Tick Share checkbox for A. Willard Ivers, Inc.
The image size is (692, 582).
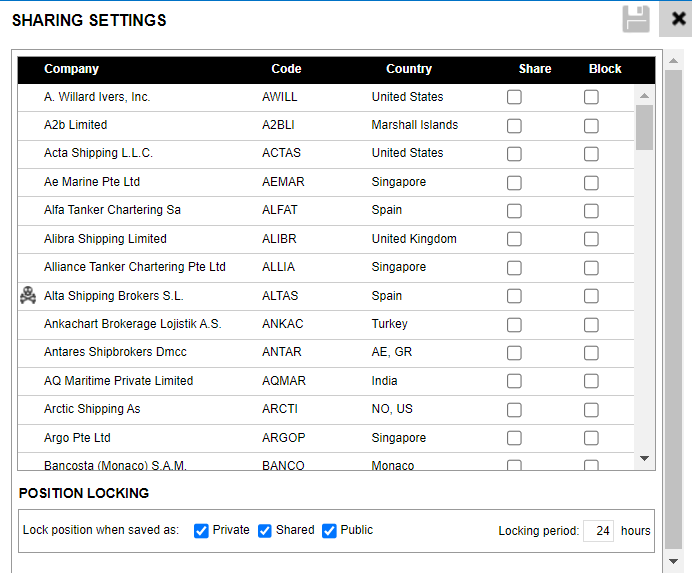tap(514, 97)
